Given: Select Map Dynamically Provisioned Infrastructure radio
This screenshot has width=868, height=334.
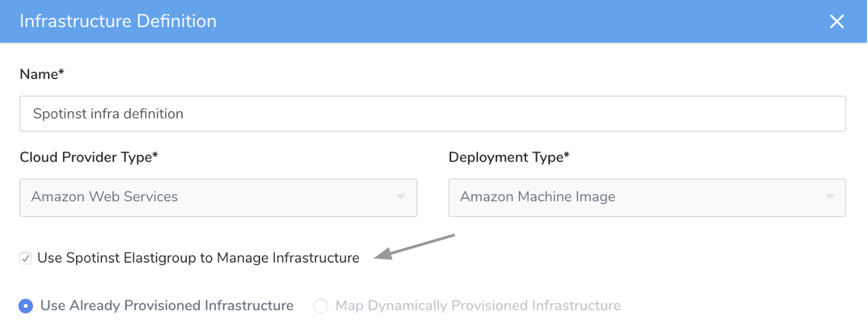Looking at the screenshot, I should pos(321,306).
